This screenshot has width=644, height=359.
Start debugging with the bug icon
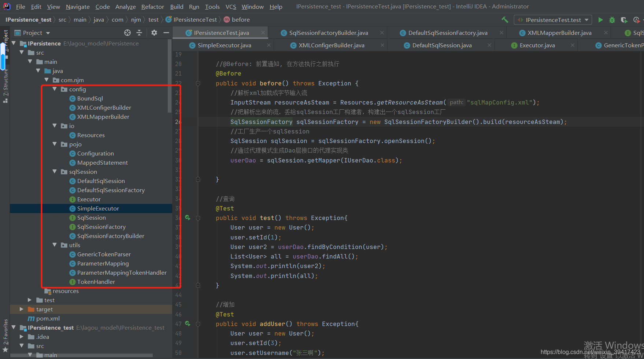pyautogui.click(x=612, y=20)
